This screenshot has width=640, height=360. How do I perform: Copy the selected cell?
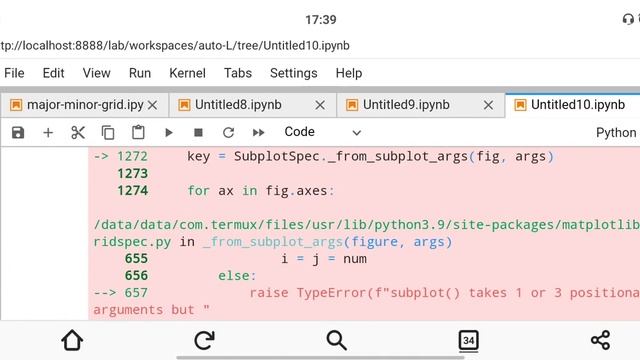108,133
